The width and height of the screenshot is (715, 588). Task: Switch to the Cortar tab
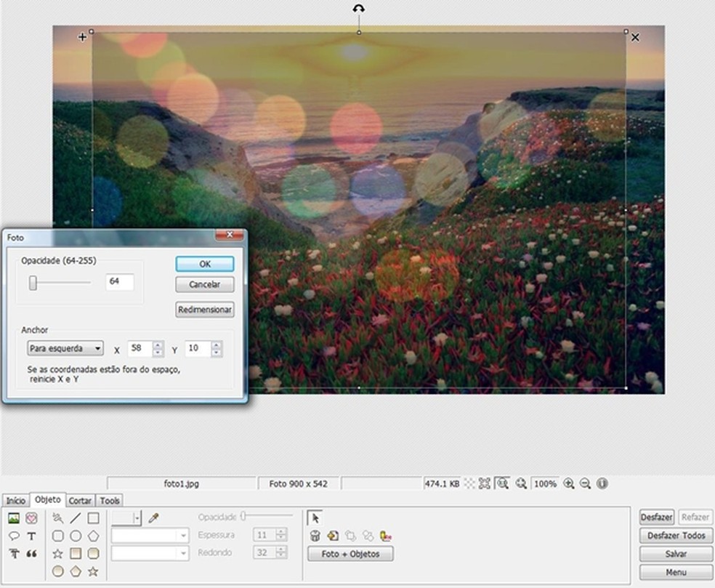coord(80,501)
